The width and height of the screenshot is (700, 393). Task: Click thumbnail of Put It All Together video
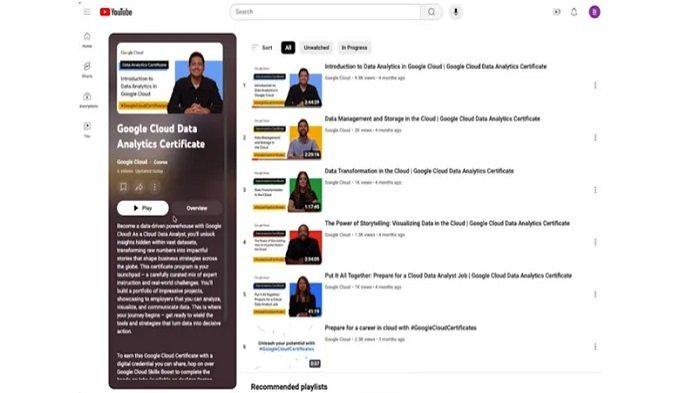pos(287,295)
